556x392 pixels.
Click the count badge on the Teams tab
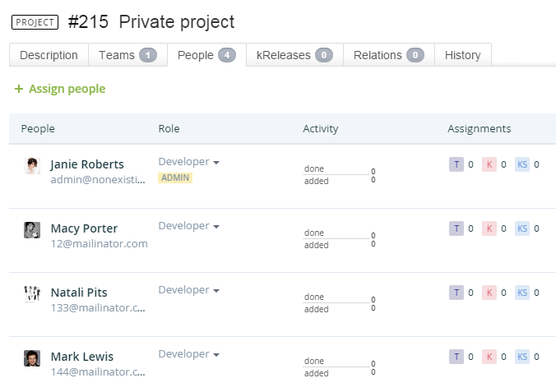[148, 55]
